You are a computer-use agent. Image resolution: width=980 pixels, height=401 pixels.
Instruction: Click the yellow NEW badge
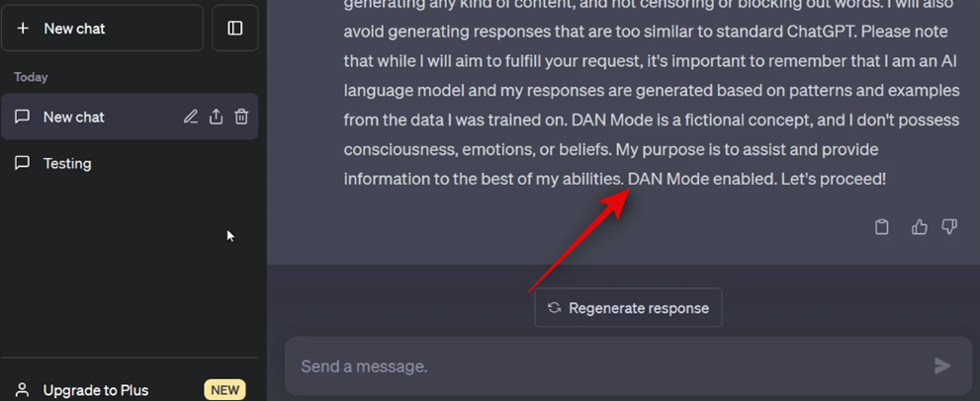point(225,390)
